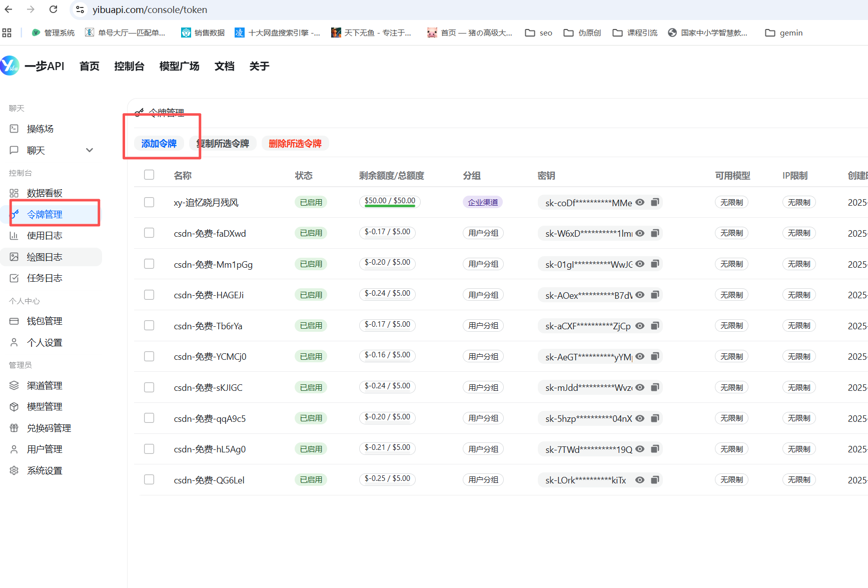Click the browser address bar URL
This screenshot has width=868, height=588.
[150, 10]
